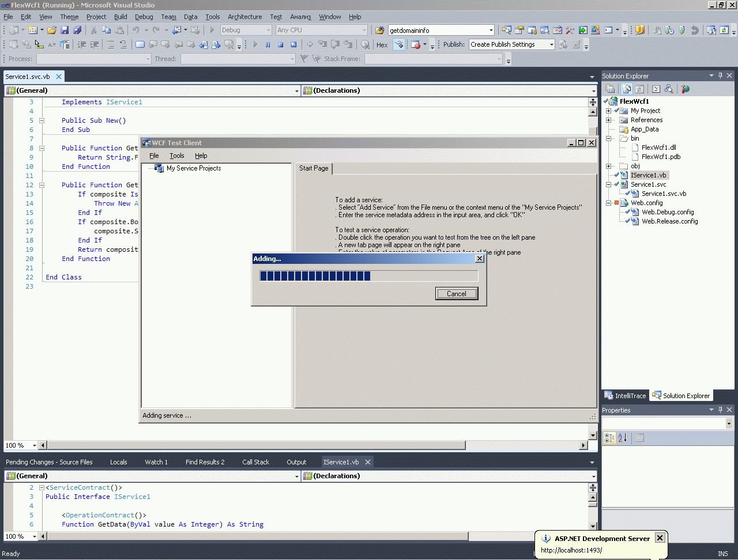Open the Command Window toolbar icon

[x=608, y=30]
